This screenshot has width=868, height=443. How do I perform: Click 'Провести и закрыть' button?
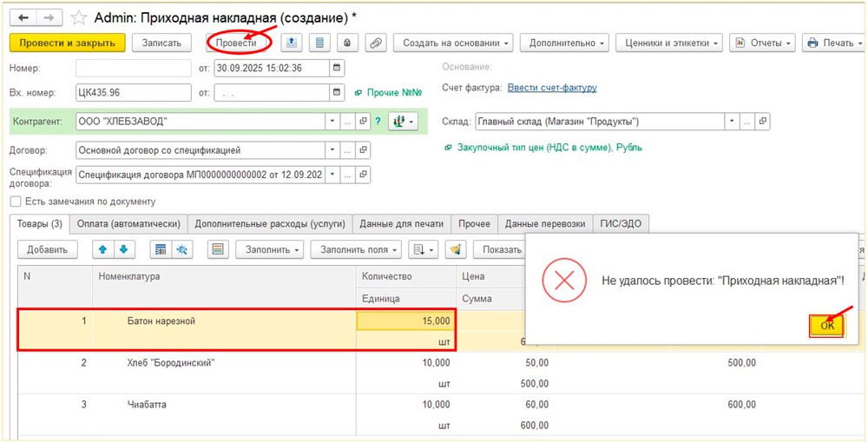point(67,43)
